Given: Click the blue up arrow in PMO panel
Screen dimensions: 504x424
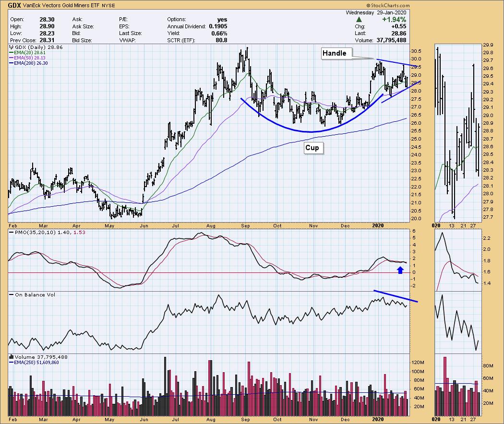Looking at the screenshot, I should [x=400, y=270].
